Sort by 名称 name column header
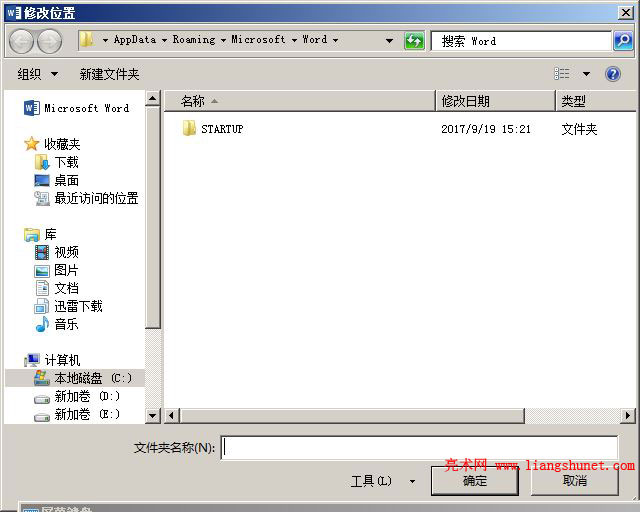This screenshot has width=640, height=512. 300,101
